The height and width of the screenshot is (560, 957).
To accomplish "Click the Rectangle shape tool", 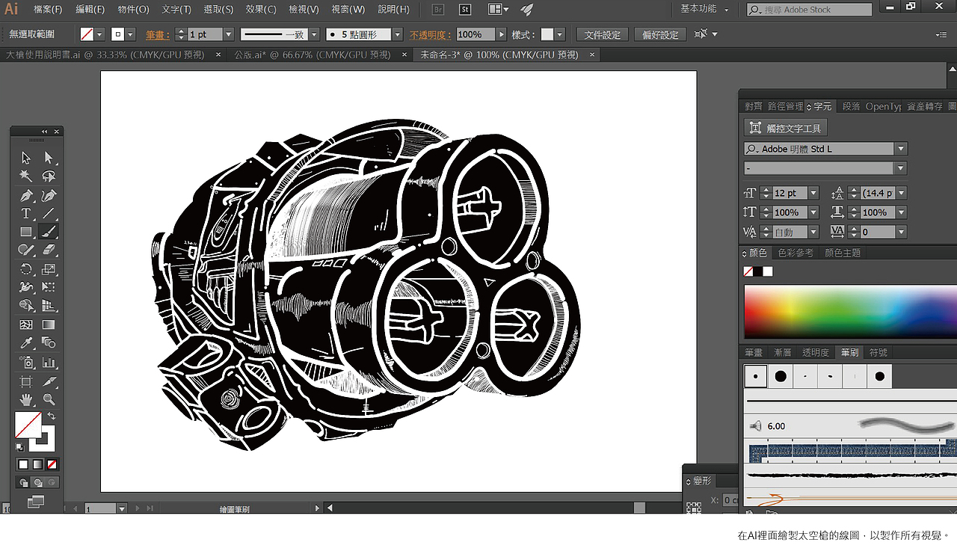I will pyautogui.click(x=26, y=232).
